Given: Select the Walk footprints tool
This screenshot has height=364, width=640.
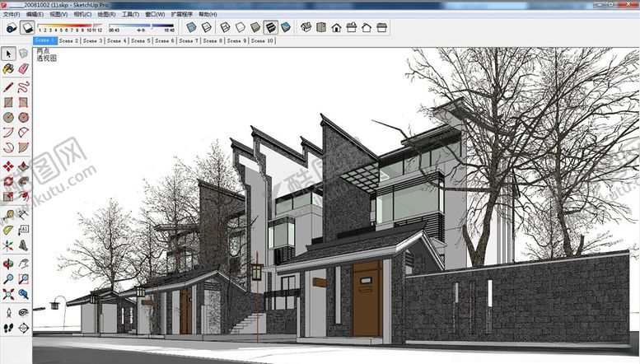Looking at the screenshot, I should (8, 327).
